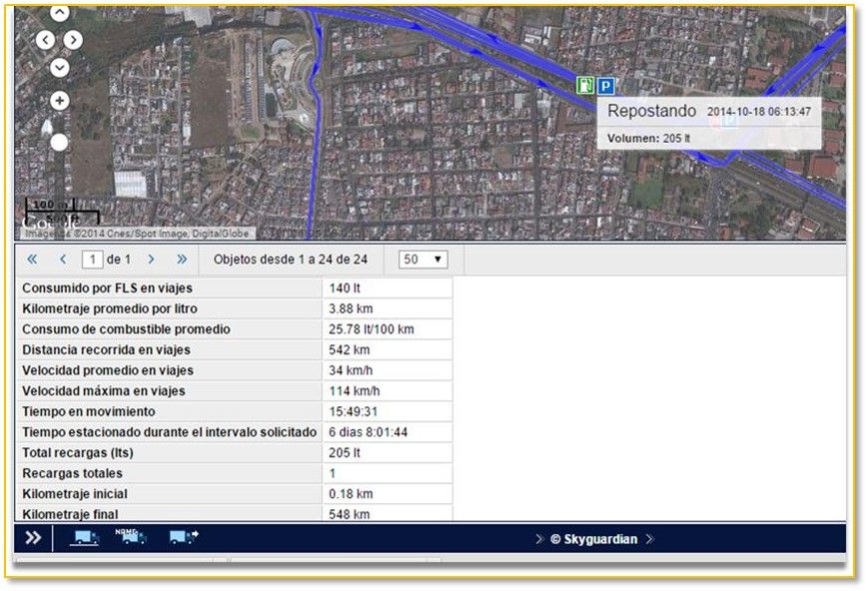The image size is (868, 591).
Task: Pan the map right with the arrow
Action: [74, 40]
